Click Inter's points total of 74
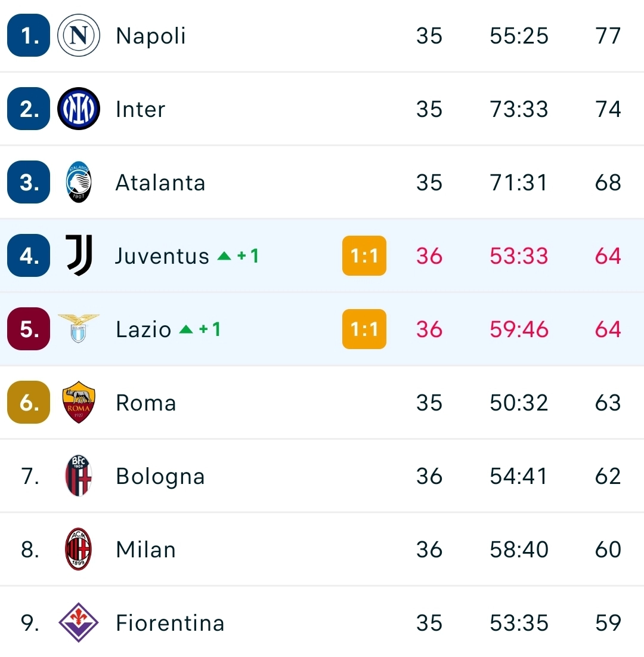Image resolution: width=644 pixels, height=657 pixels. [x=608, y=109]
